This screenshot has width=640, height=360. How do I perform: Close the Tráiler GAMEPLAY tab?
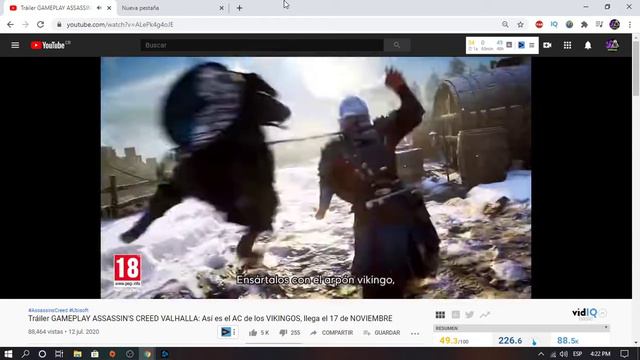point(109,8)
